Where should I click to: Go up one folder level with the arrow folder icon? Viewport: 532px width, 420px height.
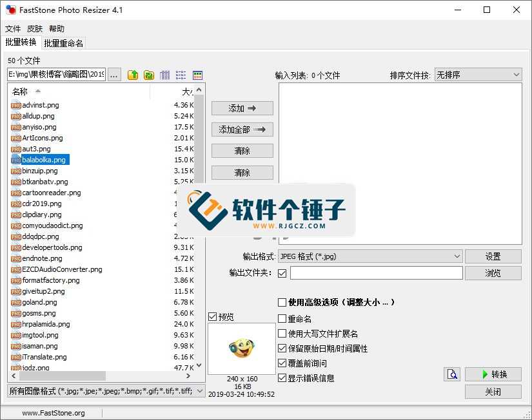click(133, 75)
